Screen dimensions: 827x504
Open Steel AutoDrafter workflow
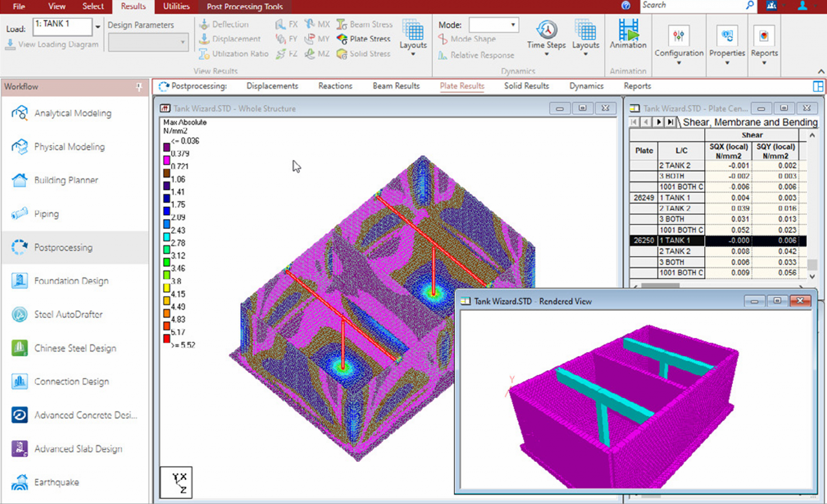19,315
